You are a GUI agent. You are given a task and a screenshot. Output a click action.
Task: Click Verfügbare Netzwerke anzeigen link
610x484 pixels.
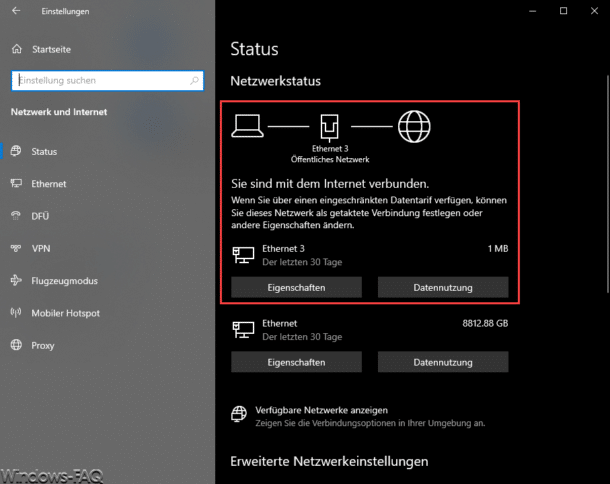[x=321, y=410]
